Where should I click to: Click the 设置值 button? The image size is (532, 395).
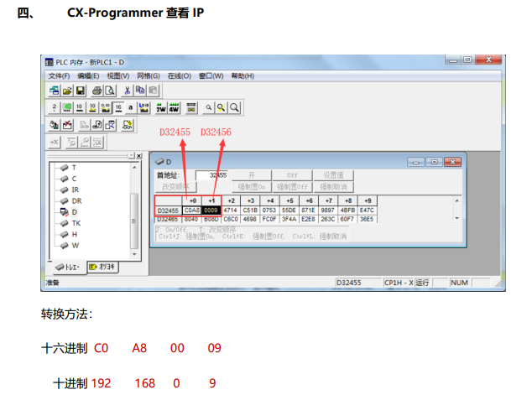coord(333,175)
